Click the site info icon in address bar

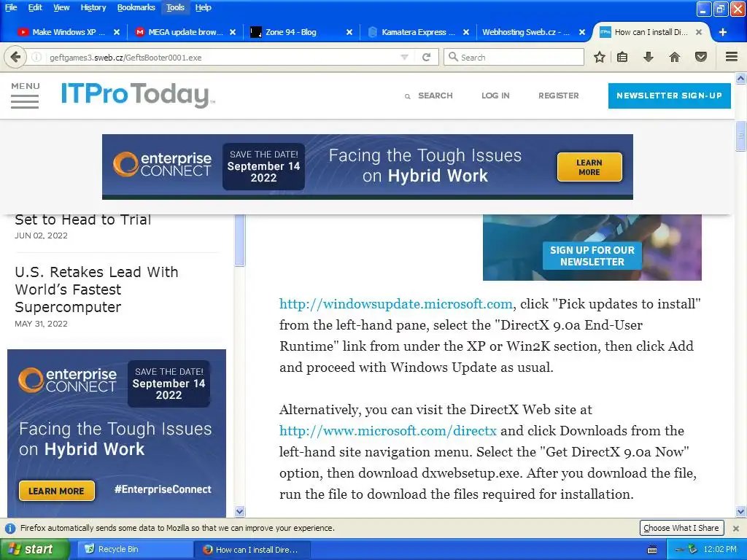(x=36, y=57)
